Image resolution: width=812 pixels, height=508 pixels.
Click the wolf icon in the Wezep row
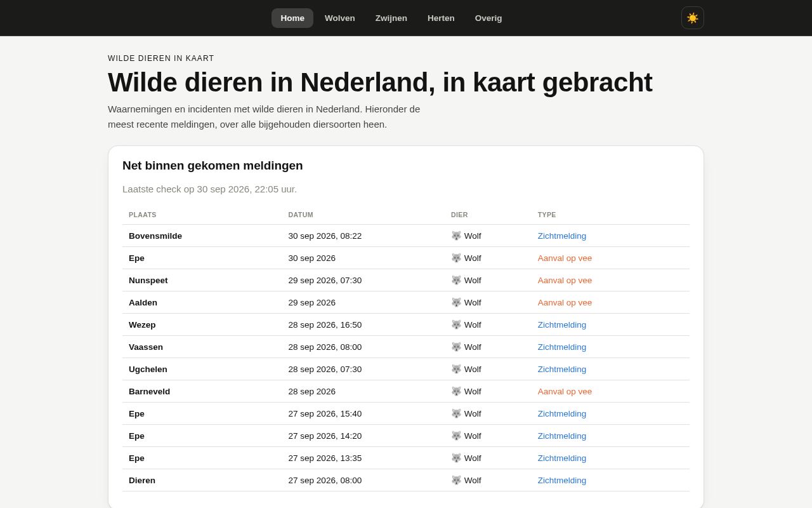tap(456, 324)
